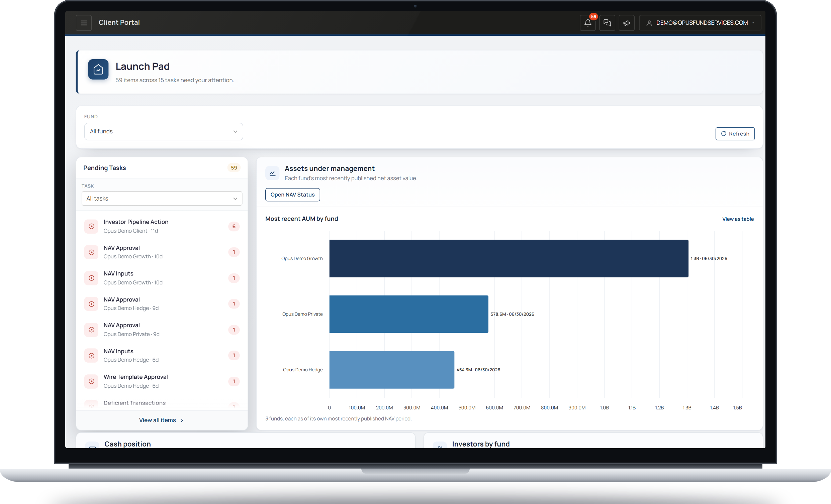Click play icon for NAV Approval Private task
831x504 pixels.
(91, 330)
